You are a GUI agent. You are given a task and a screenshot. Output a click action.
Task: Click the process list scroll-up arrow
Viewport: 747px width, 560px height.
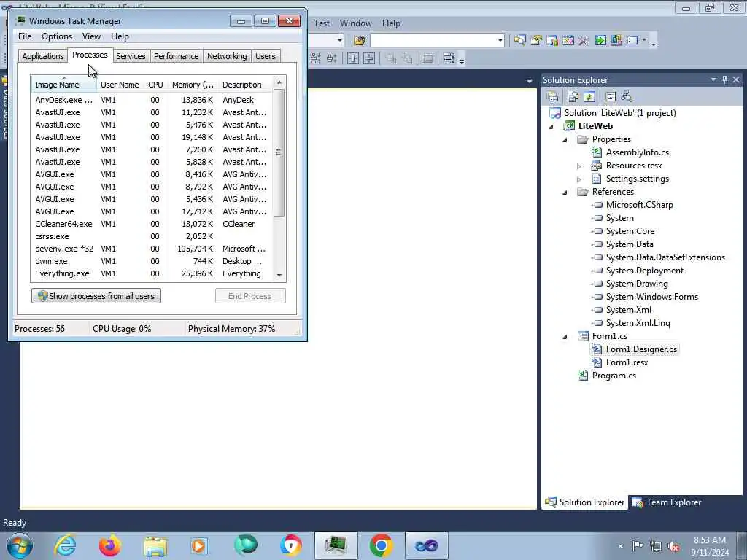coord(279,83)
